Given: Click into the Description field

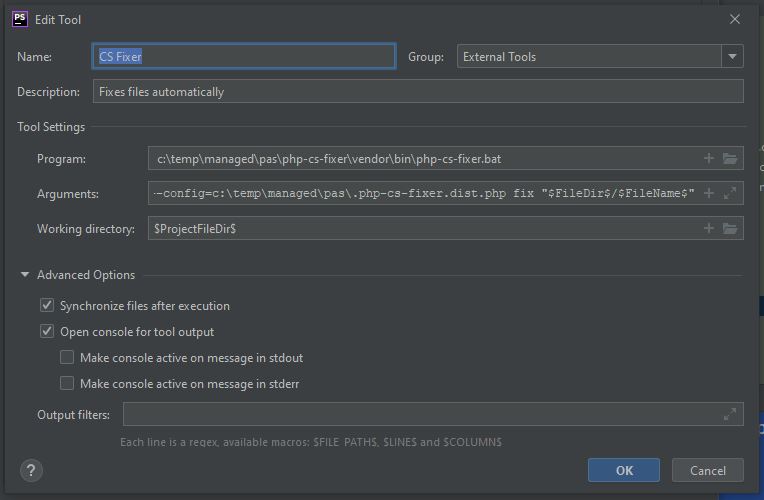Looking at the screenshot, I should point(418,91).
